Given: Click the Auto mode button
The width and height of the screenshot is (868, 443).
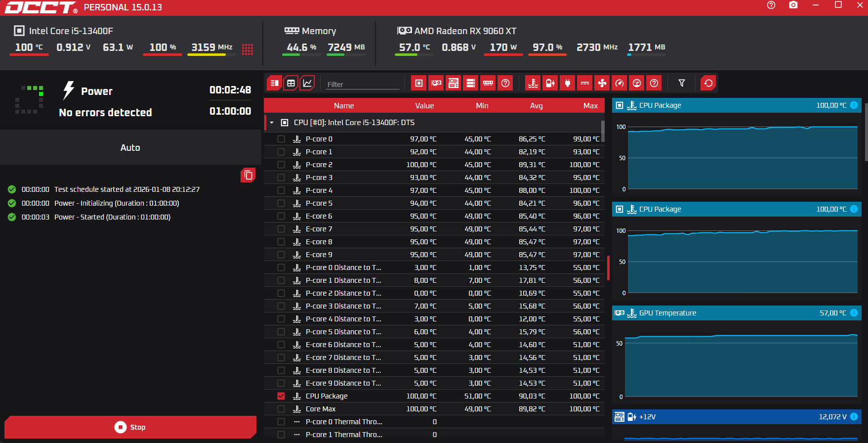Looking at the screenshot, I should point(130,147).
